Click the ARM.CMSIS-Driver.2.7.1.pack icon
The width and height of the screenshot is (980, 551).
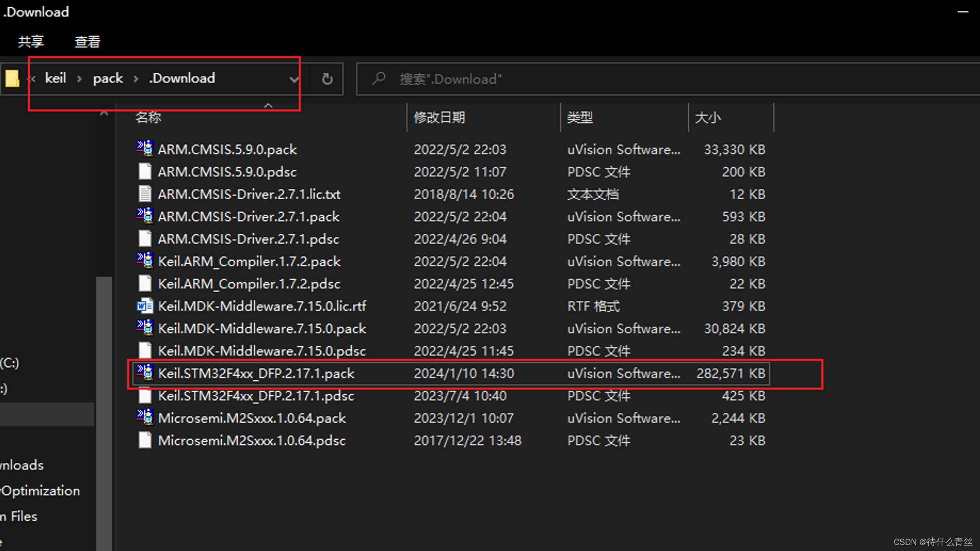click(145, 216)
